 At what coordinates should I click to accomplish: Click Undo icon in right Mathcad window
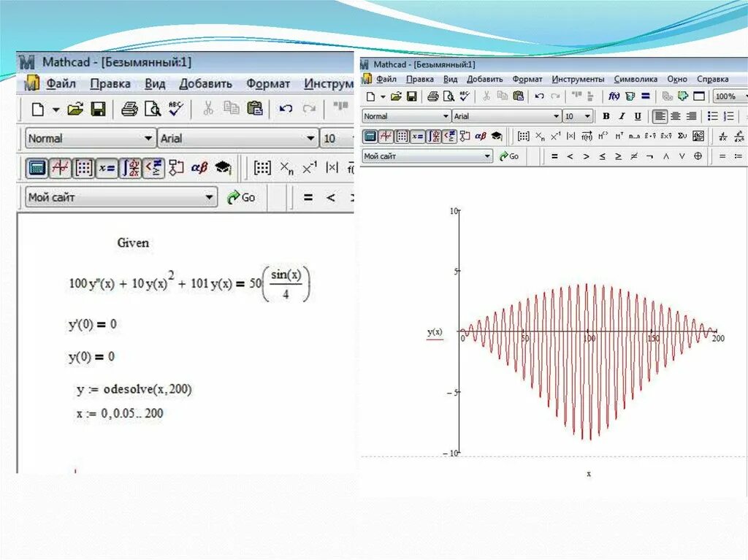tap(540, 96)
